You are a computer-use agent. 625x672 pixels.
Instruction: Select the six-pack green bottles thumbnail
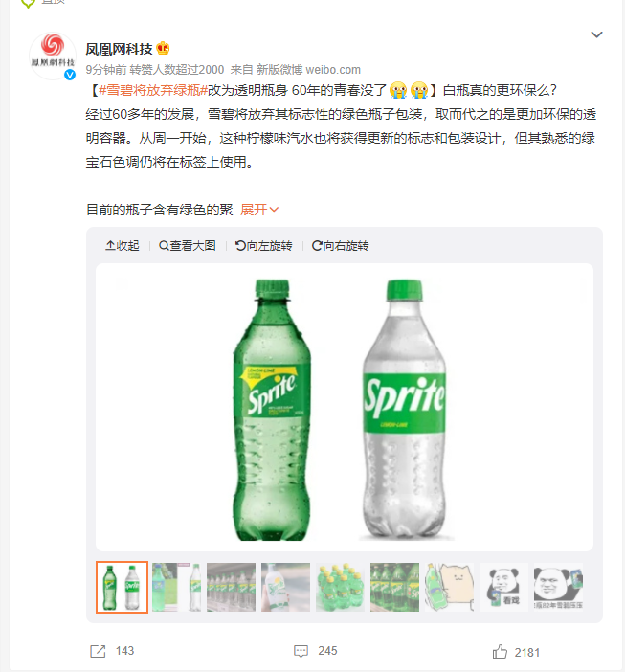340,587
